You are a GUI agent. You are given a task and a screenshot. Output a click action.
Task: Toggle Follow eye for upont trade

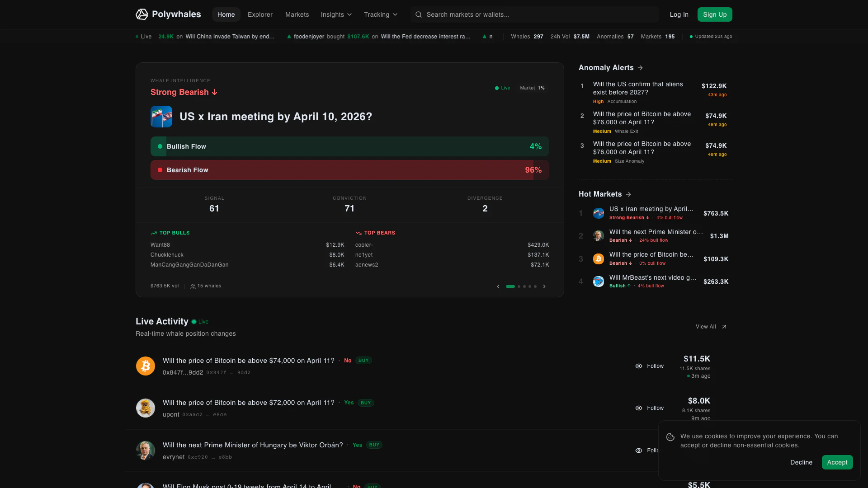click(639, 408)
